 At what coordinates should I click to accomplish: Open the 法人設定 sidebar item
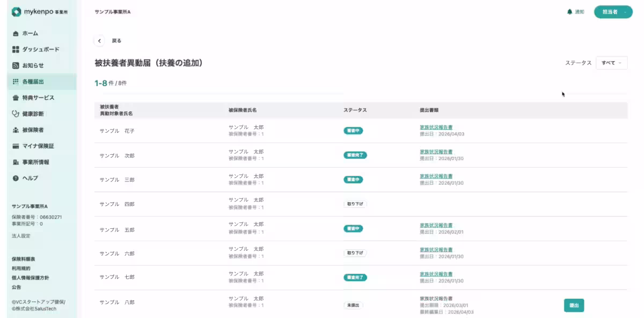tap(21, 236)
